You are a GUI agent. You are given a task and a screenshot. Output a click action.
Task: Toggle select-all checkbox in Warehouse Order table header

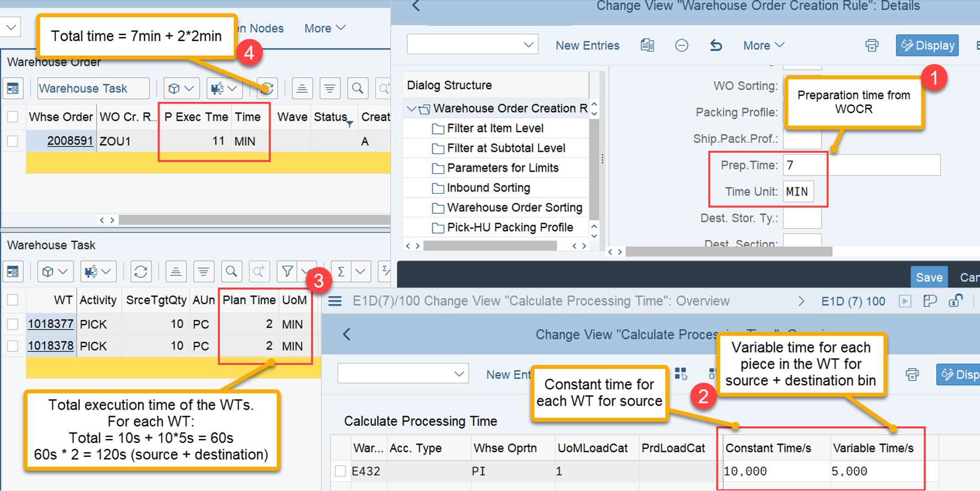pos(13,117)
